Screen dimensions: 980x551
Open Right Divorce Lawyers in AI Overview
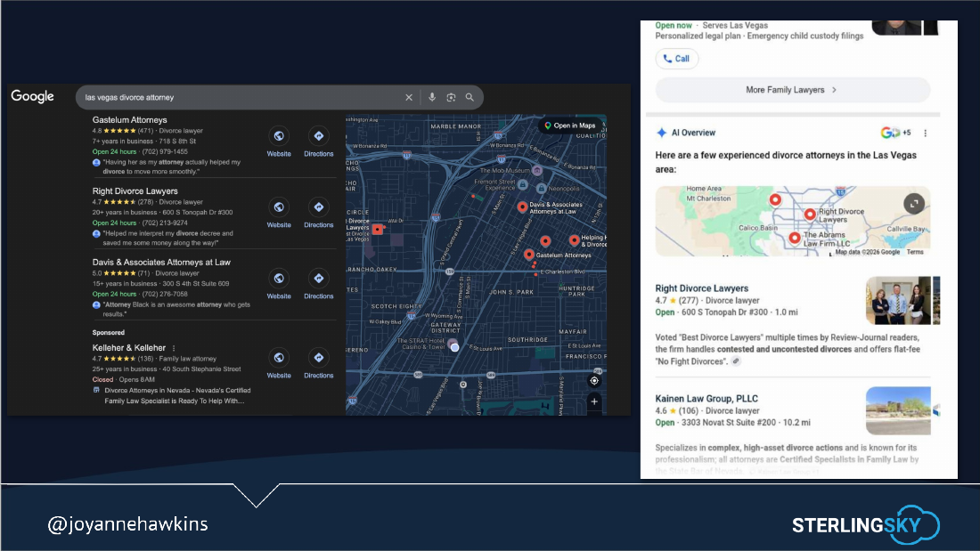pyautogui.click(x=701, y=288)
